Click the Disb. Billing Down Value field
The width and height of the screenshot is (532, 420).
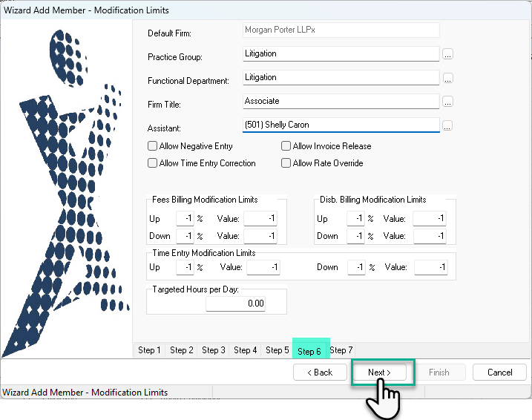pos(430,236)
